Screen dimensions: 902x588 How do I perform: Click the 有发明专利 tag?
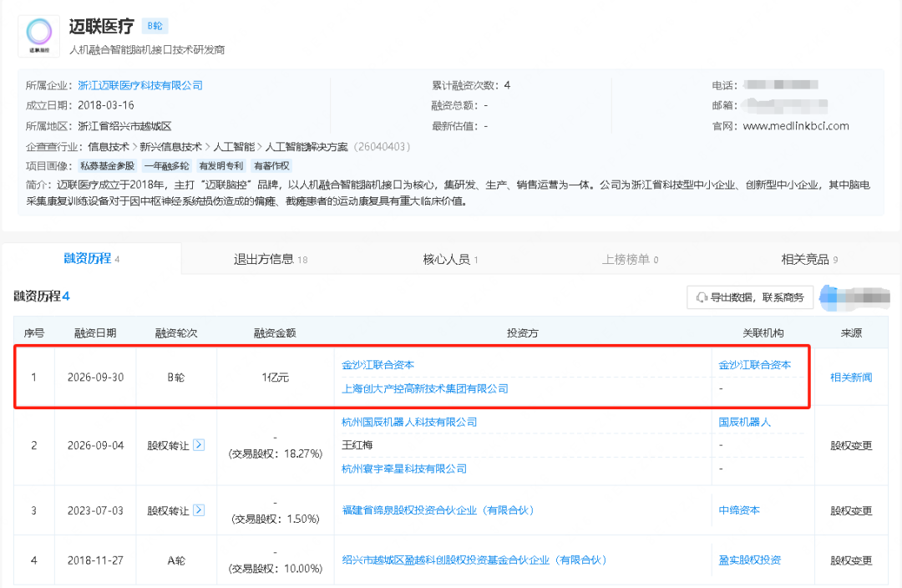click(221, 165)
